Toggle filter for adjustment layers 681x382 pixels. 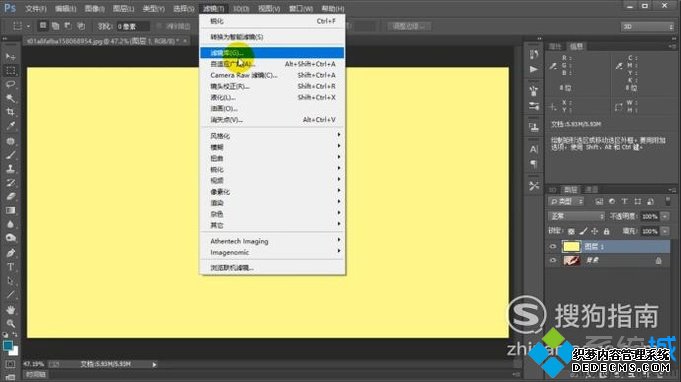point(612,201)
